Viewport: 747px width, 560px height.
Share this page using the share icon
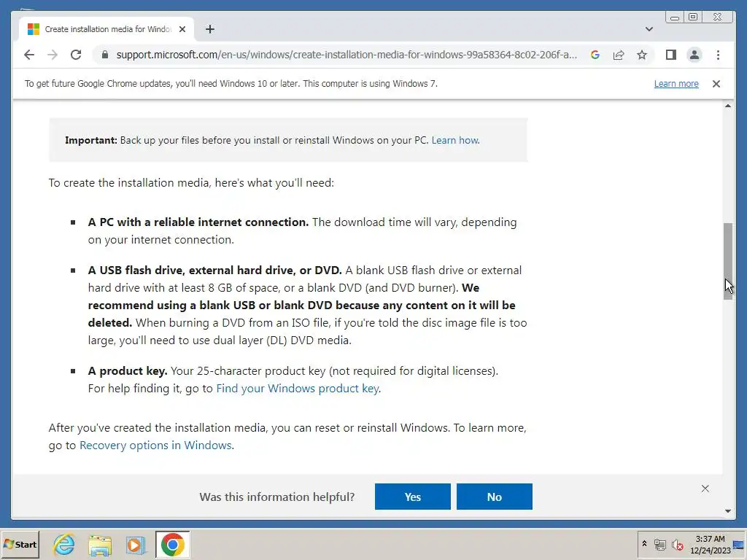point(619,55)
